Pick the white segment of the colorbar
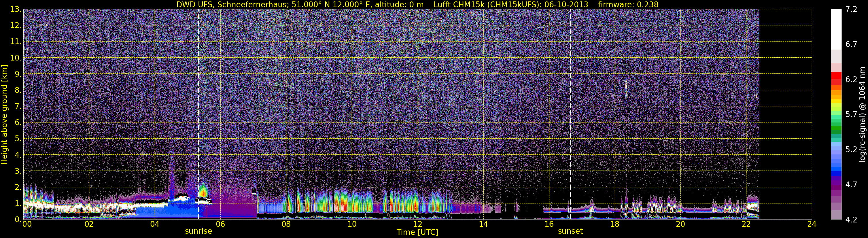Screen dimensions: 868x238 coord(836,29)
